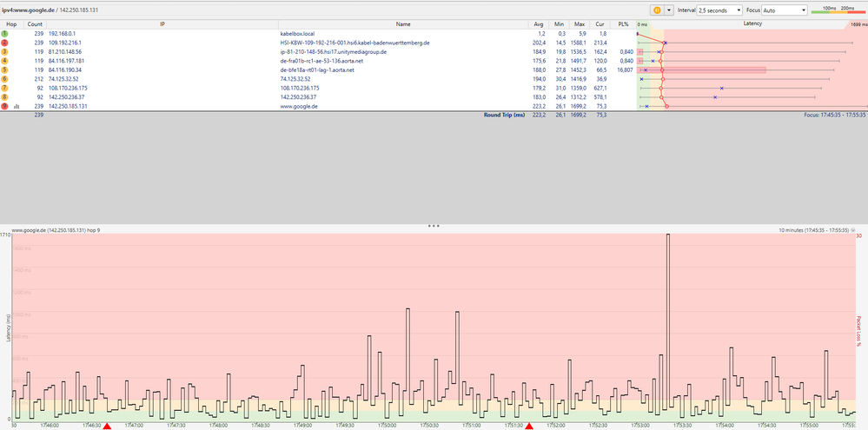Viewport: 868px width, 430px height.
Task: Select IP address 142.250.236.37 in IP column
Action: 66,96
